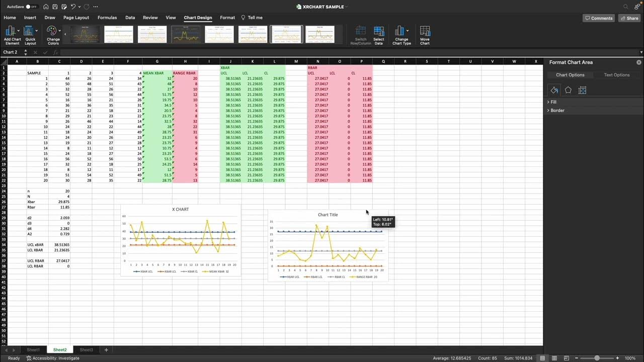The width and height of the screenshot is (644, 362).
Task: Open the Change Chart Type dropdown arrow
Action: tap(407, 31)
